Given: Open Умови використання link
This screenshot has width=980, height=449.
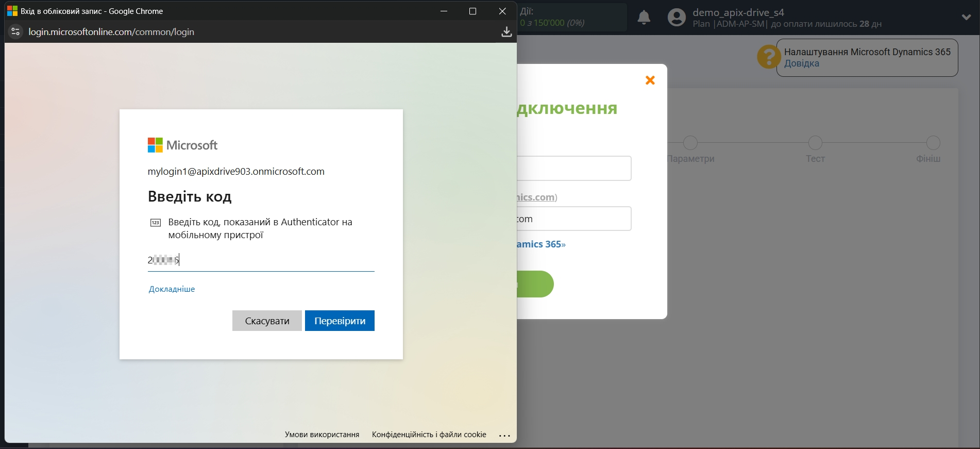Looking at the screenshot, I should [322, 435].
